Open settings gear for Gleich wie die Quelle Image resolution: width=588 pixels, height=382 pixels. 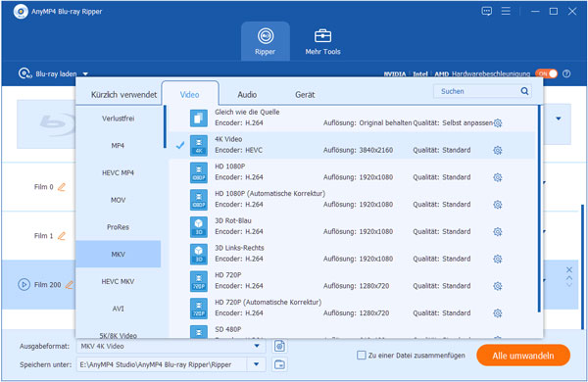[x=498, y=123]
